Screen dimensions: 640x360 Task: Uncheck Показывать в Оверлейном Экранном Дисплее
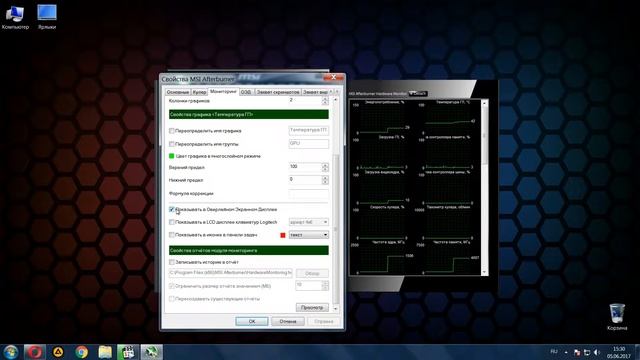(x=172, y=209)
